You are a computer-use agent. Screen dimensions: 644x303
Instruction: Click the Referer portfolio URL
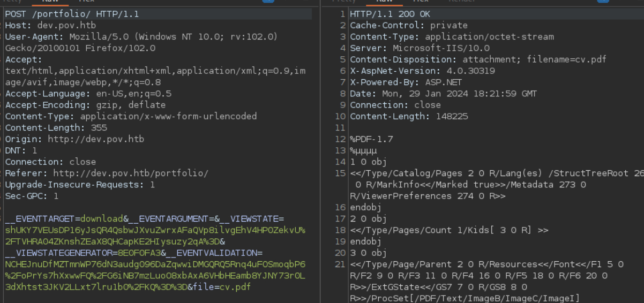point(130,173)
